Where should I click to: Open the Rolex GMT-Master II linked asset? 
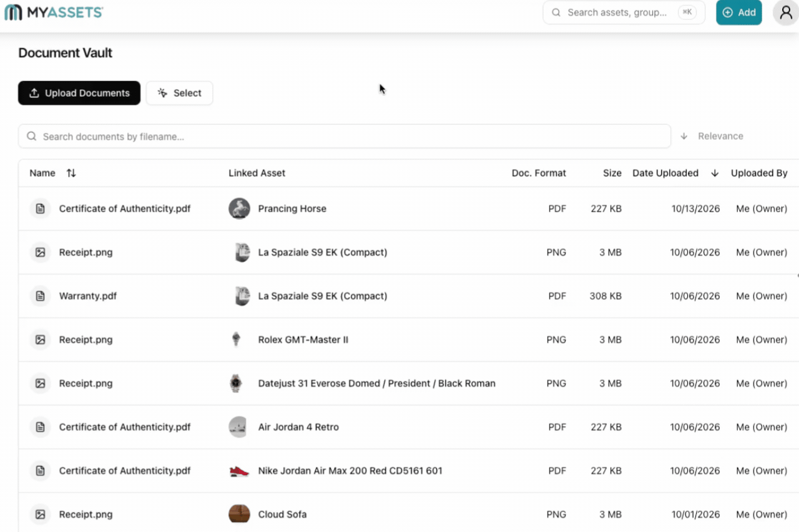pyautogui.click(x=303, y=340)
